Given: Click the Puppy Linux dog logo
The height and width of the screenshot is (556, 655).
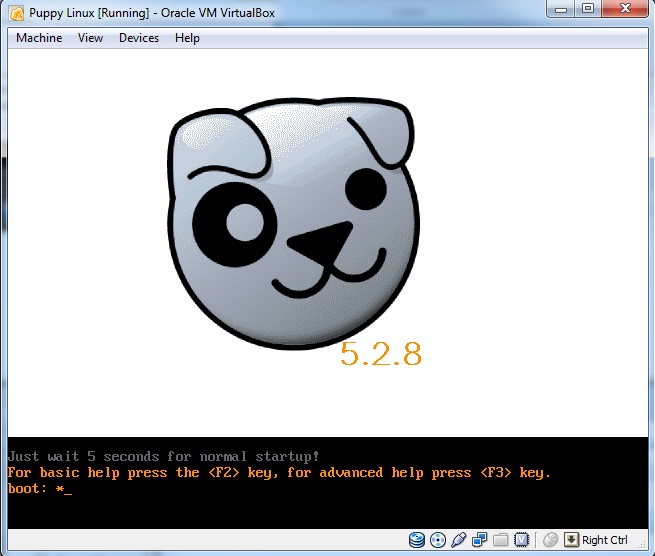Looking at the screenshot, I should (293, 223).
